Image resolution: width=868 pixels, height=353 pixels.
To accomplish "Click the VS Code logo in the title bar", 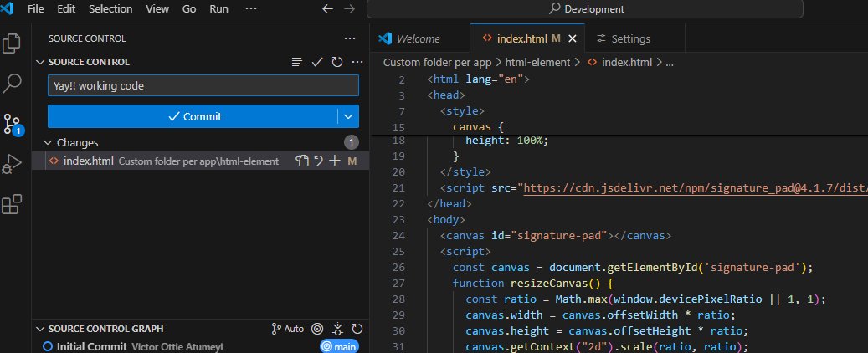I will coord(7,8).
